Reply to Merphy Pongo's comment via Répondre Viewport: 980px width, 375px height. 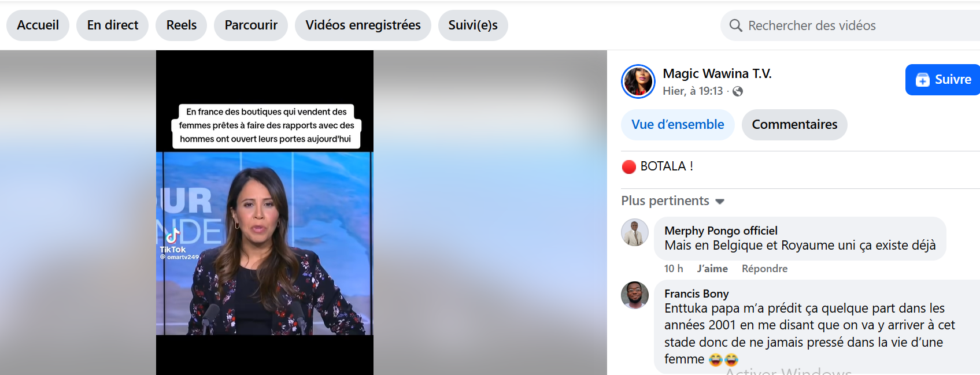[764, 269]
